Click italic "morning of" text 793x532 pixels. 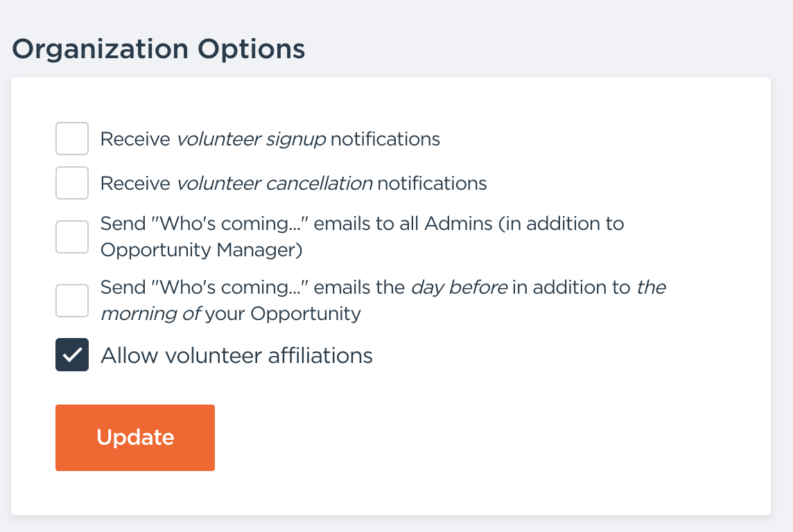pyautogui.click(x=151, y=314)
